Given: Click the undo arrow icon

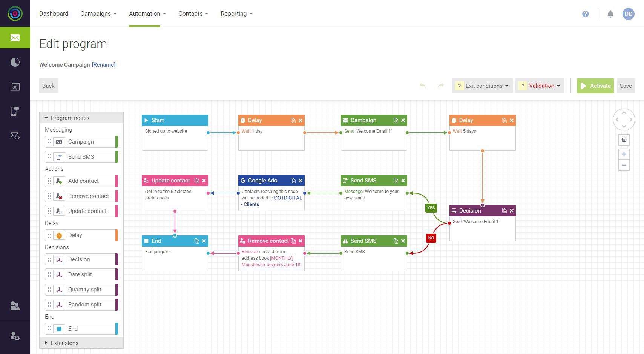Looking at the screenshot, I should (x=423, y=86).
